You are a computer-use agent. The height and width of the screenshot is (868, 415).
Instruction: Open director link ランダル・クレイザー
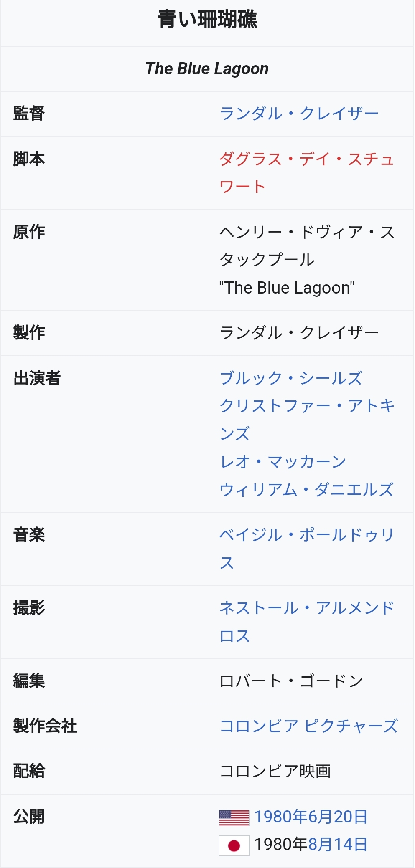299,114
